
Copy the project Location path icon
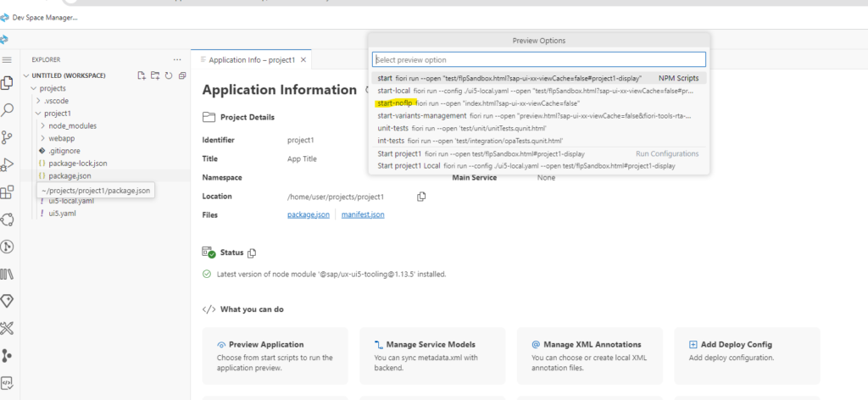(x=421, y=197)
